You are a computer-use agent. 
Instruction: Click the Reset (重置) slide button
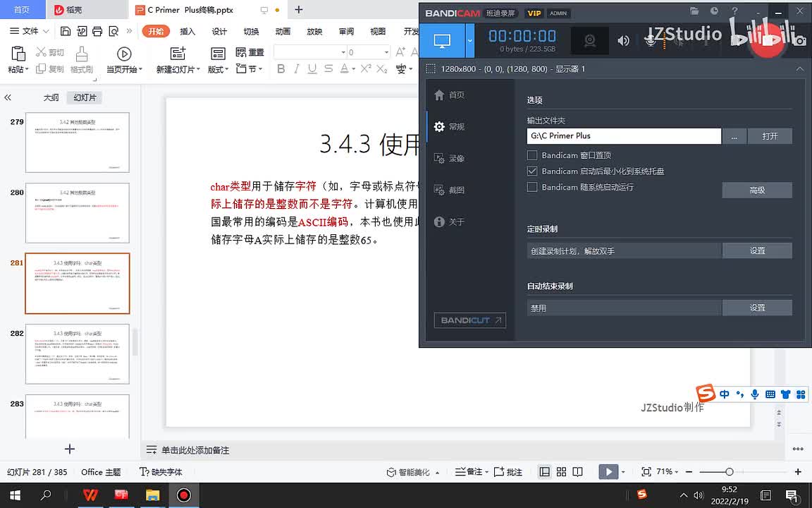pyautogui.click(x=250, y=52)
